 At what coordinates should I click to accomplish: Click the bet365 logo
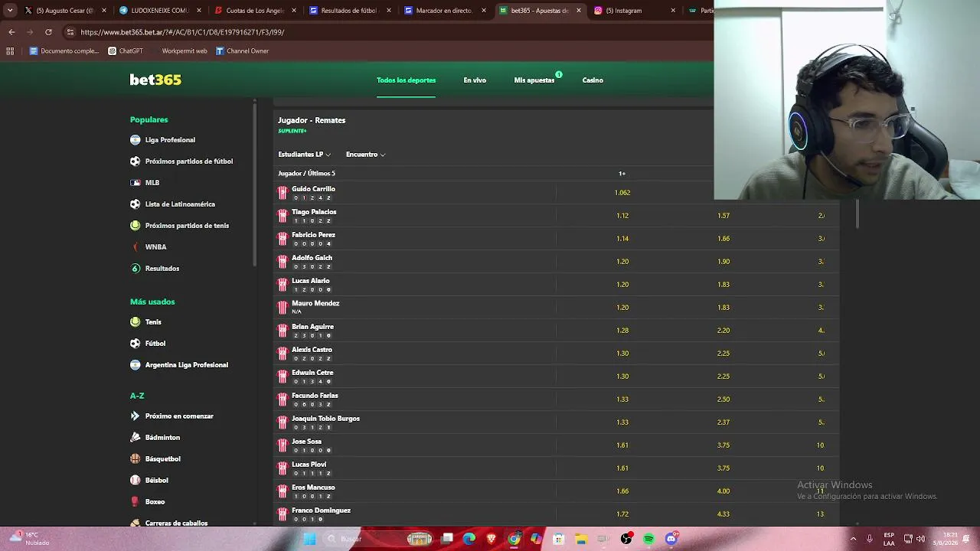tap(155, 80)
